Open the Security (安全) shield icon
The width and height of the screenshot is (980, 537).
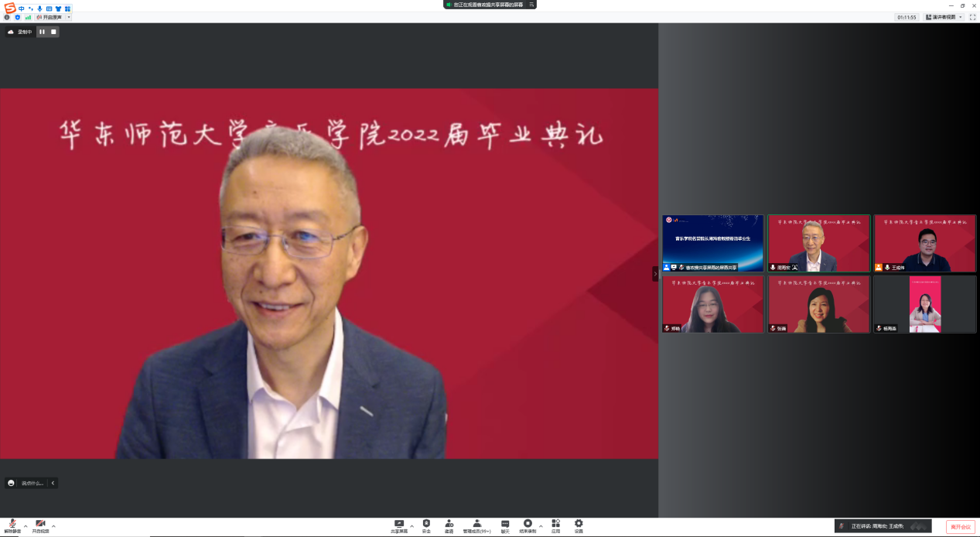click(x=426, y=525)
